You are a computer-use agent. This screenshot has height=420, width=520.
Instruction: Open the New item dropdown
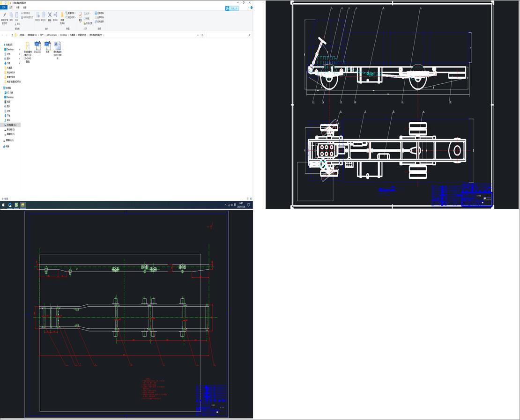click(71, 13)
